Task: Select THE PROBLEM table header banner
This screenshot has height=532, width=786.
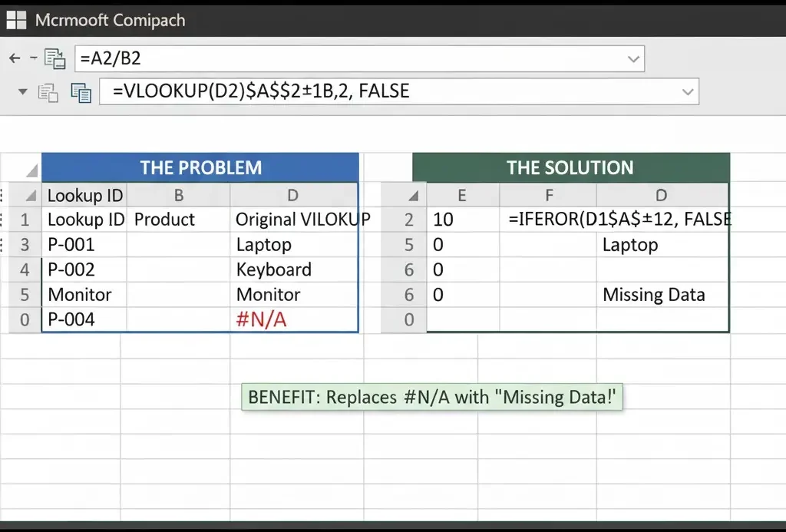Action: coord(200,167)
